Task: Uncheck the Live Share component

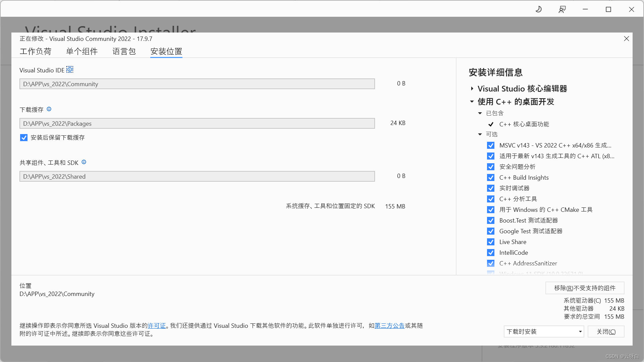Action: tap(491, 242)
